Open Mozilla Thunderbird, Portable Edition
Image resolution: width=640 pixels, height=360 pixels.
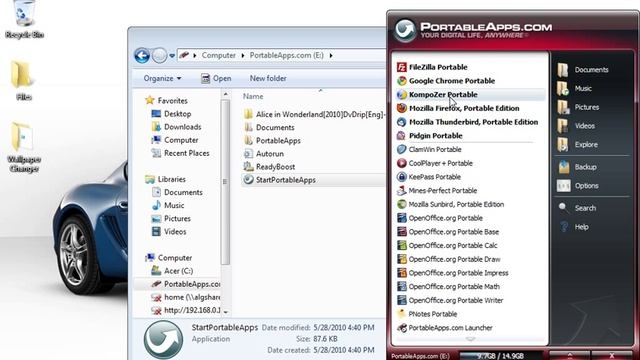pyautogui.click(x=467, y=122)
